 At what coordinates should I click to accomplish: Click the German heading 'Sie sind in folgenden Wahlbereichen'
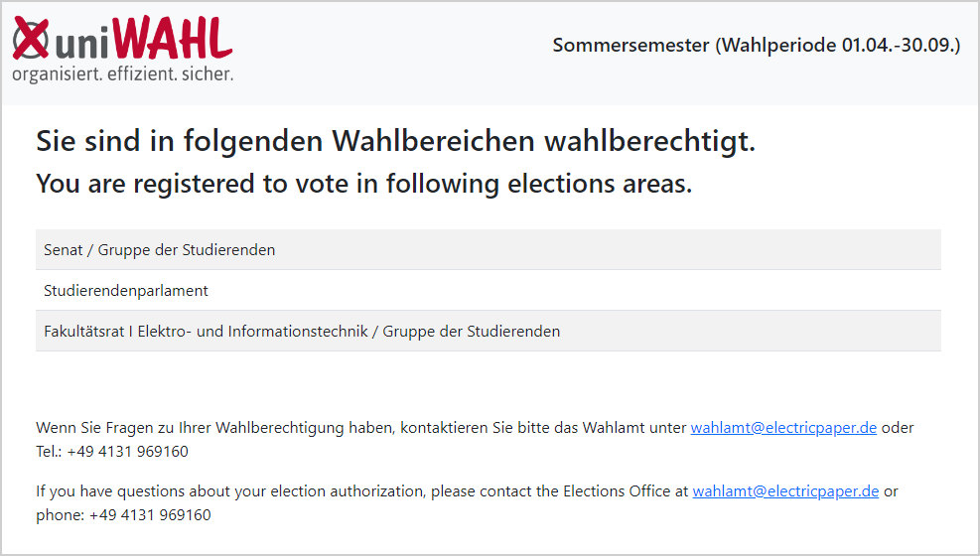(395, 141)
